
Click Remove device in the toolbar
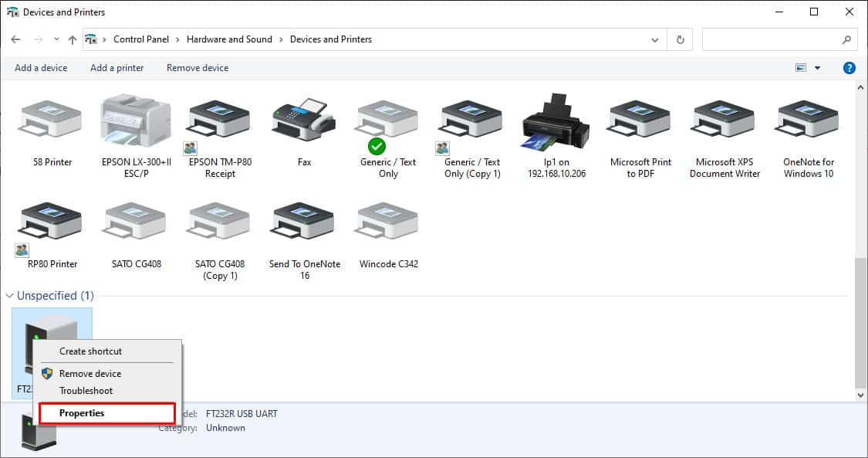(198, 67)
